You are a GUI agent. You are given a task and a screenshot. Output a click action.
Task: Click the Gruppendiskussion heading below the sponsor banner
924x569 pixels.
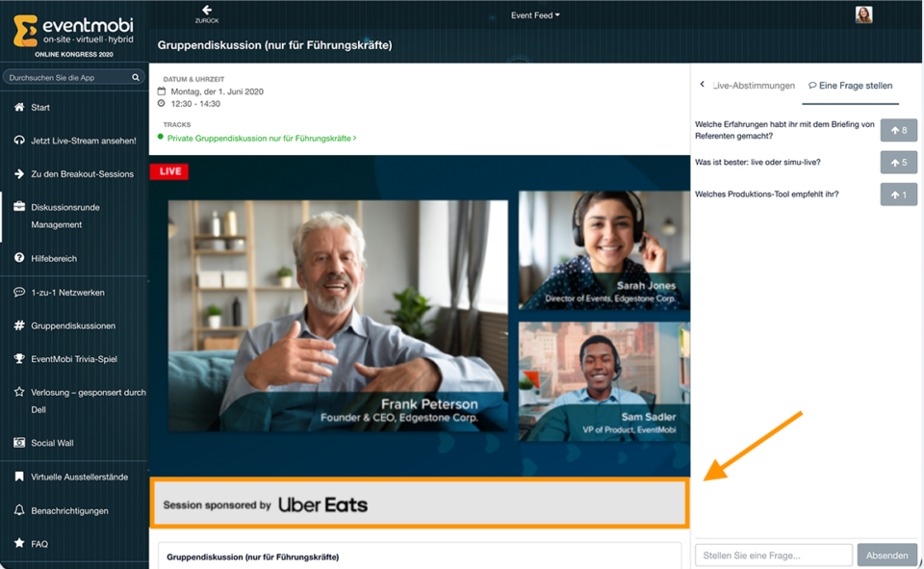tap(253, 556)
